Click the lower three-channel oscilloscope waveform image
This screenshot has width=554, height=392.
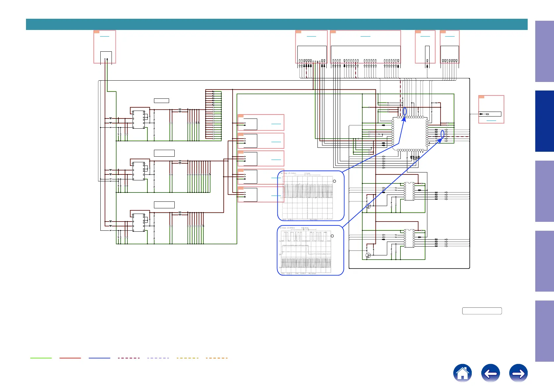306,251
